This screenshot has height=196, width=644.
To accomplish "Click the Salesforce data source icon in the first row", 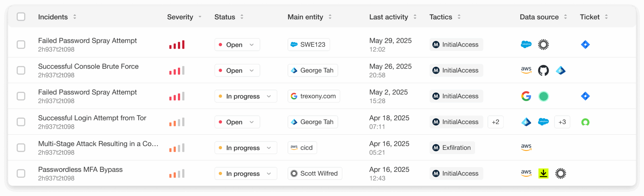I will 526,45.
